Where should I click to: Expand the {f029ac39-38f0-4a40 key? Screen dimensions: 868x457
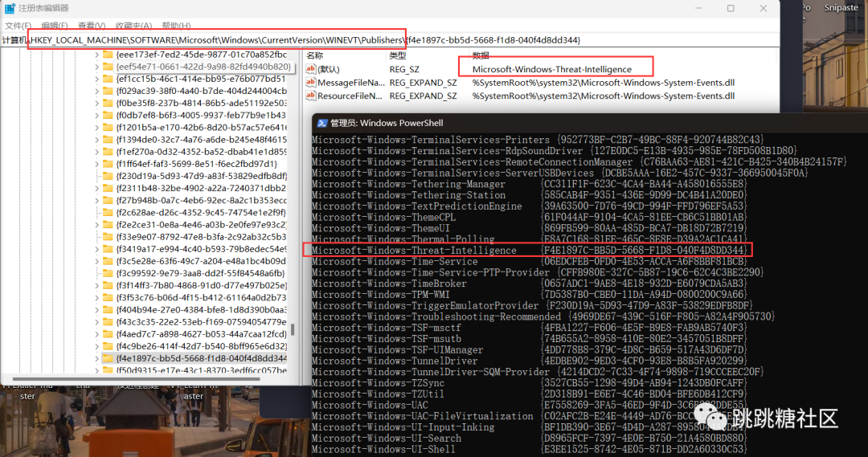click(x=96, y=91)
